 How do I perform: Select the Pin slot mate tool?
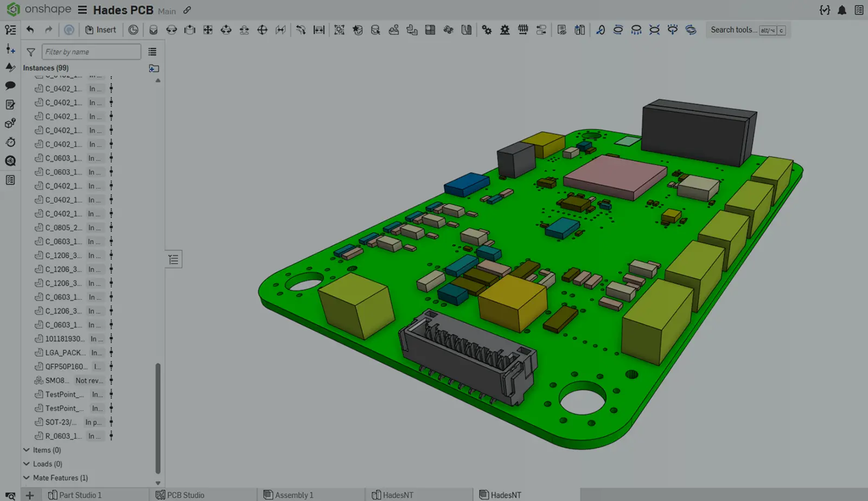[x=244, y=30]
